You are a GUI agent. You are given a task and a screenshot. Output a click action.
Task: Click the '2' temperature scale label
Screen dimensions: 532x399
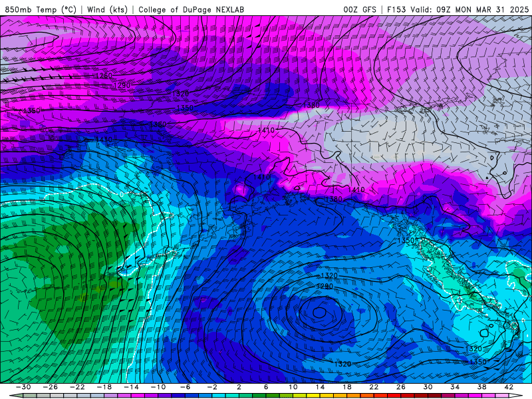(x=239, y=387)
